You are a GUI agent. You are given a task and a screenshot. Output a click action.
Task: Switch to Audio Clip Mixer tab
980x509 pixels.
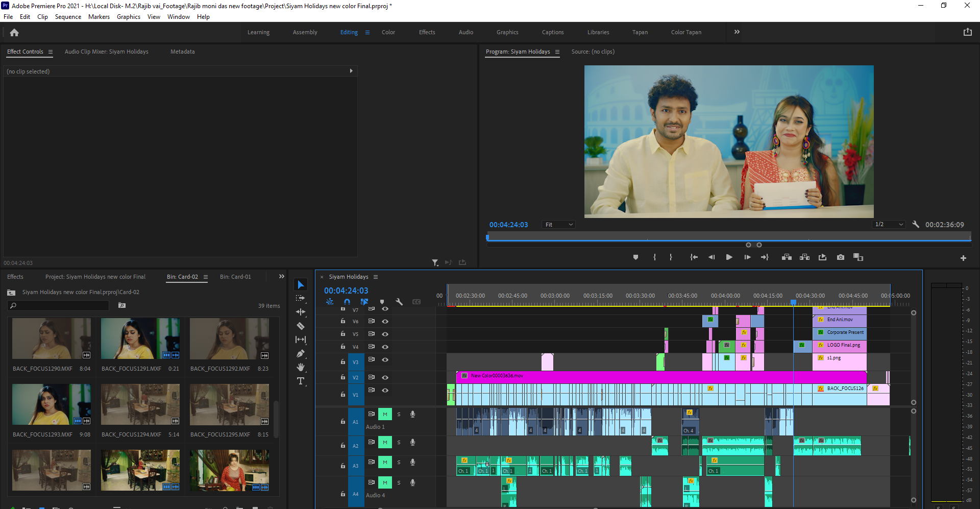coord(107,52)
